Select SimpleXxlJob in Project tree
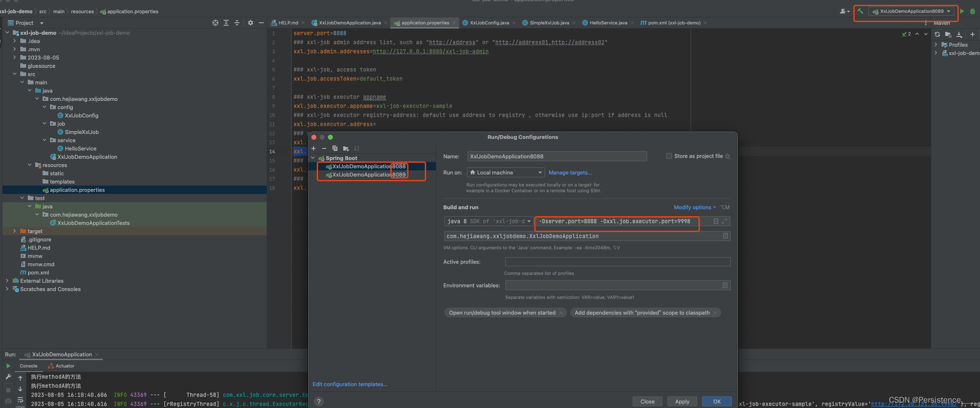 point(81,132)
